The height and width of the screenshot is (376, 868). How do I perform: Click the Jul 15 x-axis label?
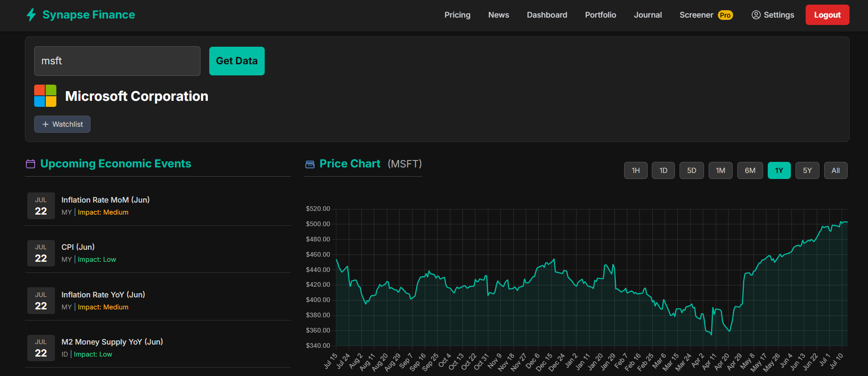[331, 361]
